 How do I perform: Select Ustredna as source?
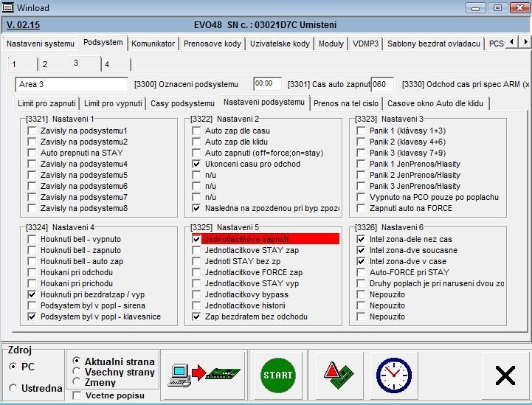(14, 388)
